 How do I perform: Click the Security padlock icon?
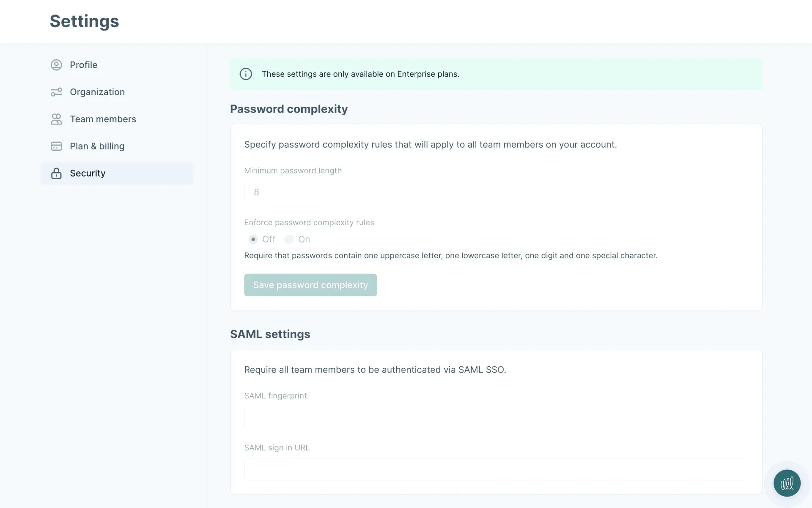click(56, 173)
